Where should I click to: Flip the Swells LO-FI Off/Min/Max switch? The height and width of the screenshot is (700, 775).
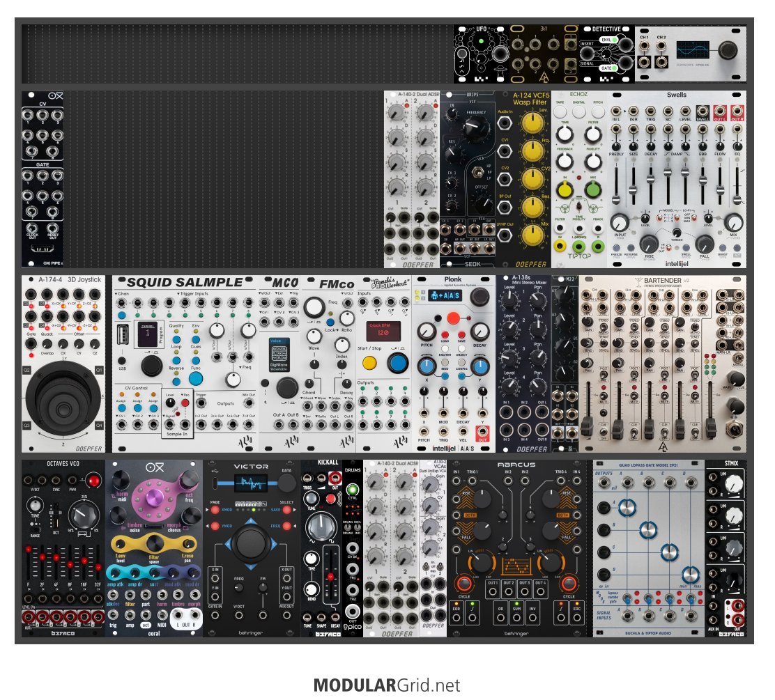pos(693,218)
